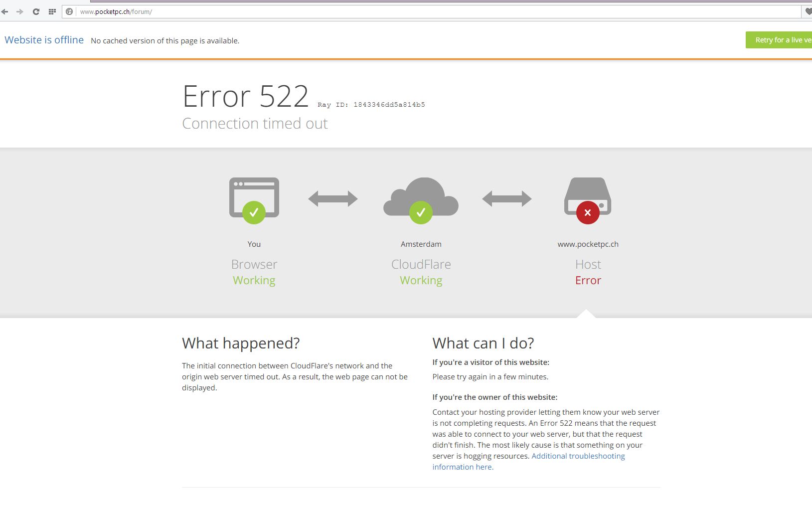Click the arrow between cloud and host
This screenshot has width=812, height=508.
[507, 198]
